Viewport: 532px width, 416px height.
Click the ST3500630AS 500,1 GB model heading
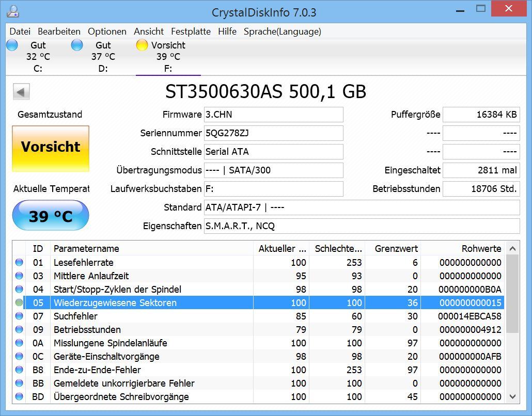point(265,91)
